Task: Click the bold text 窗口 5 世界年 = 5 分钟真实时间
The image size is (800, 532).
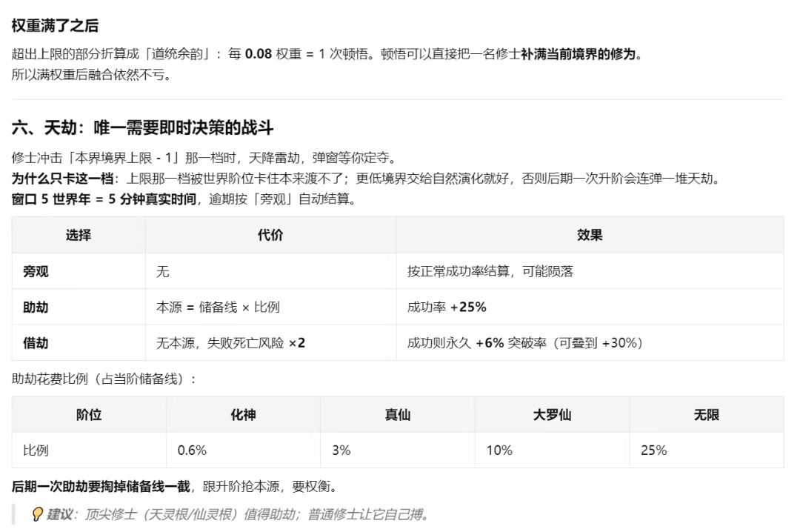Action: [104, 199]
